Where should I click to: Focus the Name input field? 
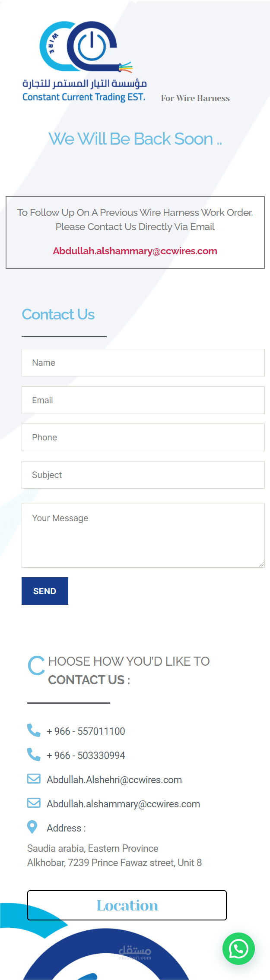click(143, 363)
